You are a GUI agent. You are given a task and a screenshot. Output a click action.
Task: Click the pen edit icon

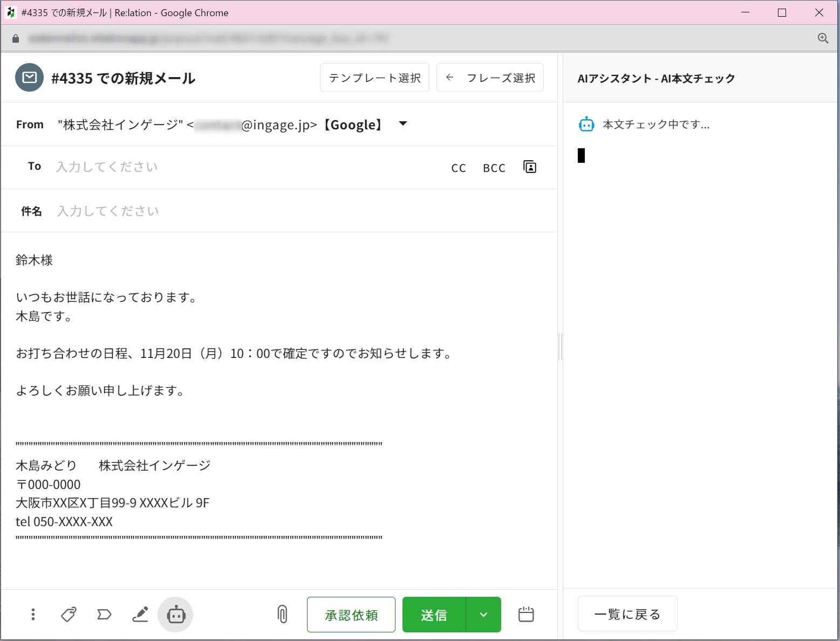tap(140, 614)
